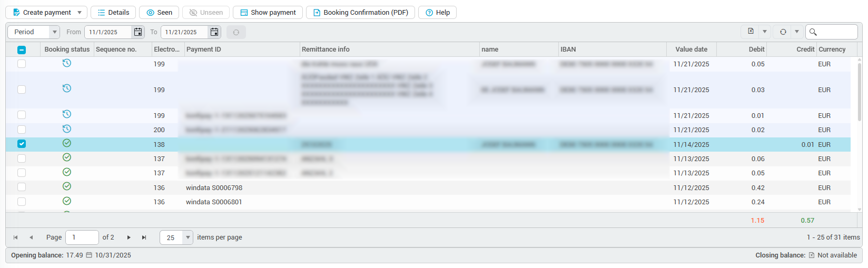Expand the Create payment dropdown arrow
Screen dimensions: 868x268
(x=80, y=13)
